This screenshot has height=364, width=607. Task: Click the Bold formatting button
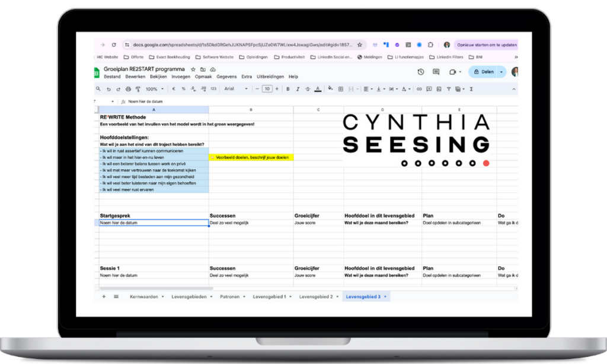coord(288,89)
